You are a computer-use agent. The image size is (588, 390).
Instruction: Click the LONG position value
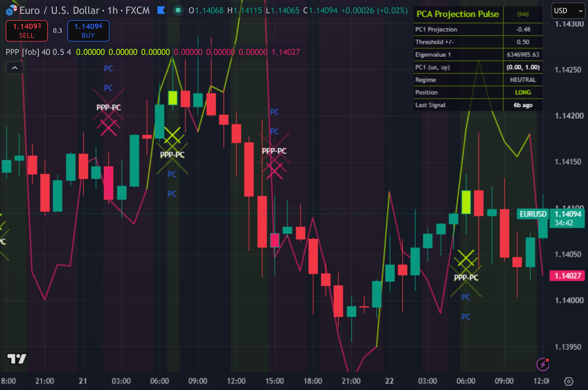[523, 92]
